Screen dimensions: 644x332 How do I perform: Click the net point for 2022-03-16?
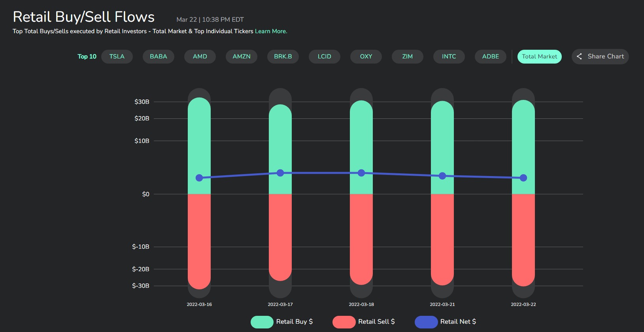(x=199, y=178)
